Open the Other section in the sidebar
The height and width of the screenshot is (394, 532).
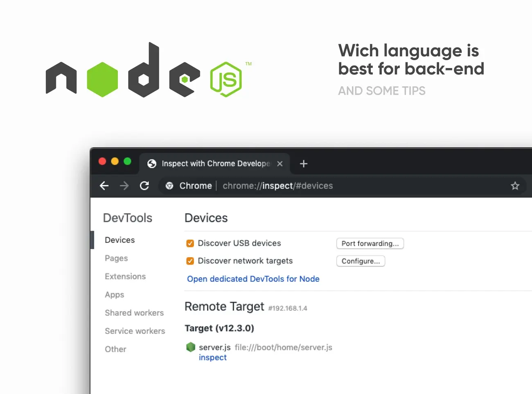point(115,349)
